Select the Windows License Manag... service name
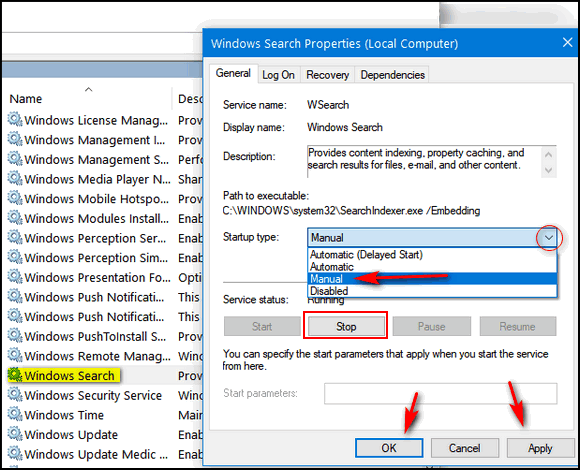The image size is (580, 470). [x=96, y=121]
